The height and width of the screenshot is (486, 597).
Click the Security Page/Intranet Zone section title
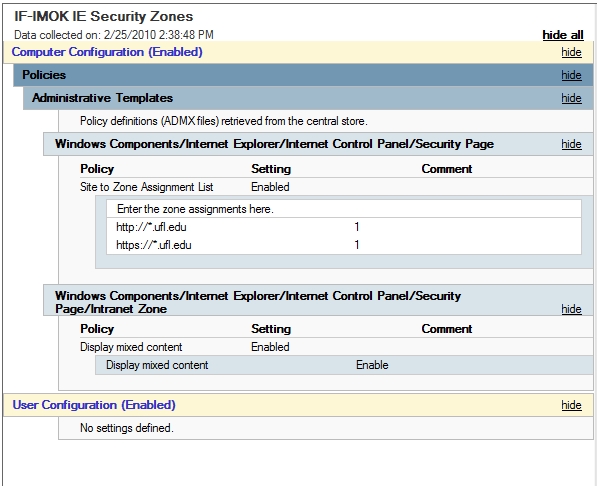point(258,302)
